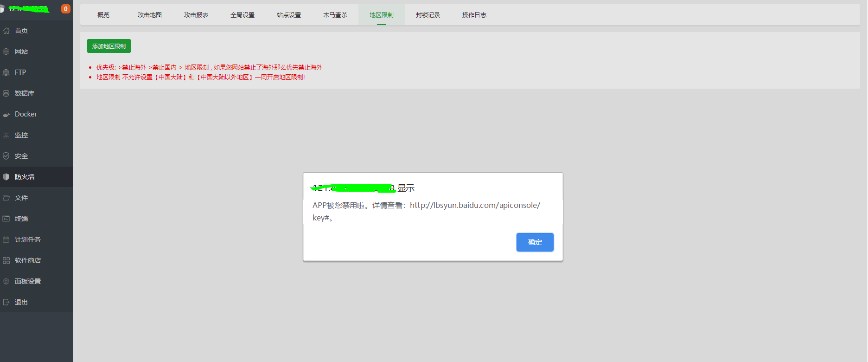Open 软件商店 in the sidebar

click(37, 260)
